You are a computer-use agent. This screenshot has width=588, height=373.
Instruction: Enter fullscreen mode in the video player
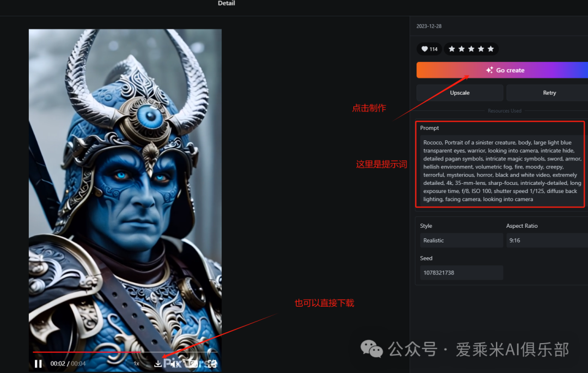point(213,363)
